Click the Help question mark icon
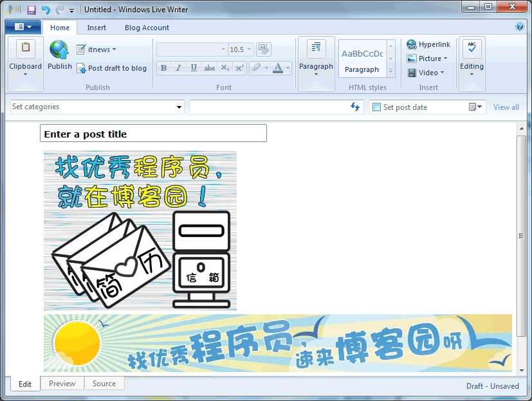The image size is (532, 401). coord(519,26)
